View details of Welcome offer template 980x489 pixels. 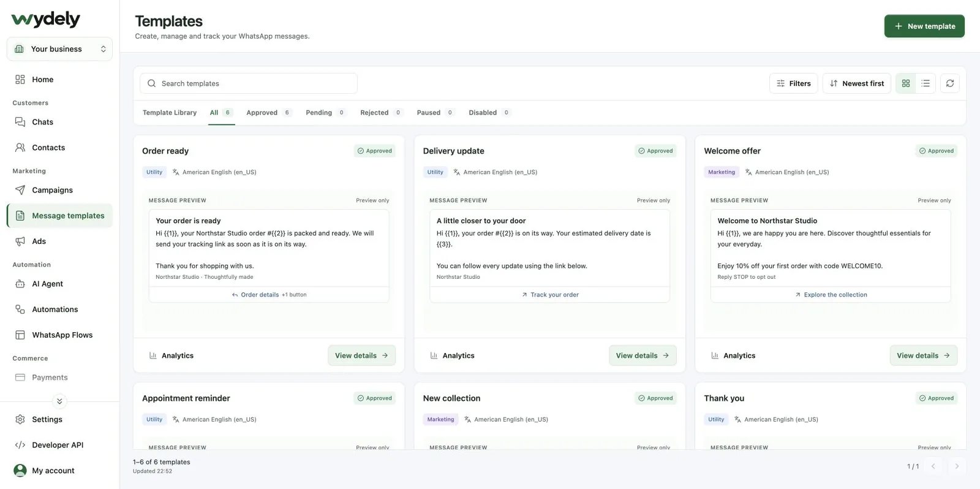[924, 355]
